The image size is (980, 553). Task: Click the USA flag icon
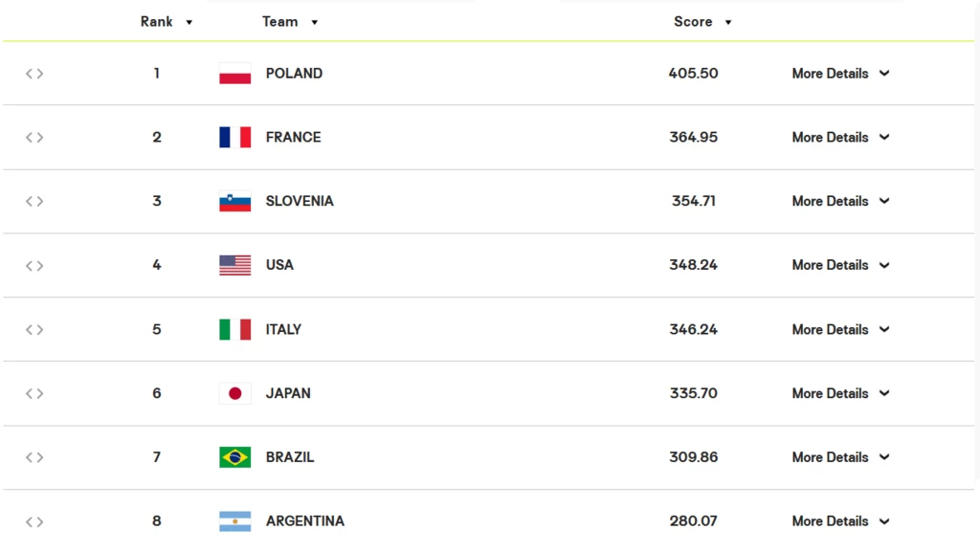pos(235,266)
